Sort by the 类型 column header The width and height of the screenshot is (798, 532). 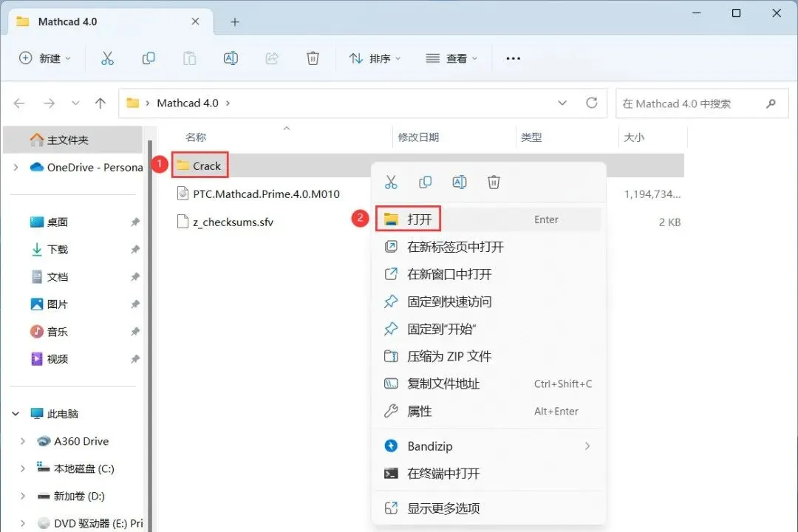[531, 137]
